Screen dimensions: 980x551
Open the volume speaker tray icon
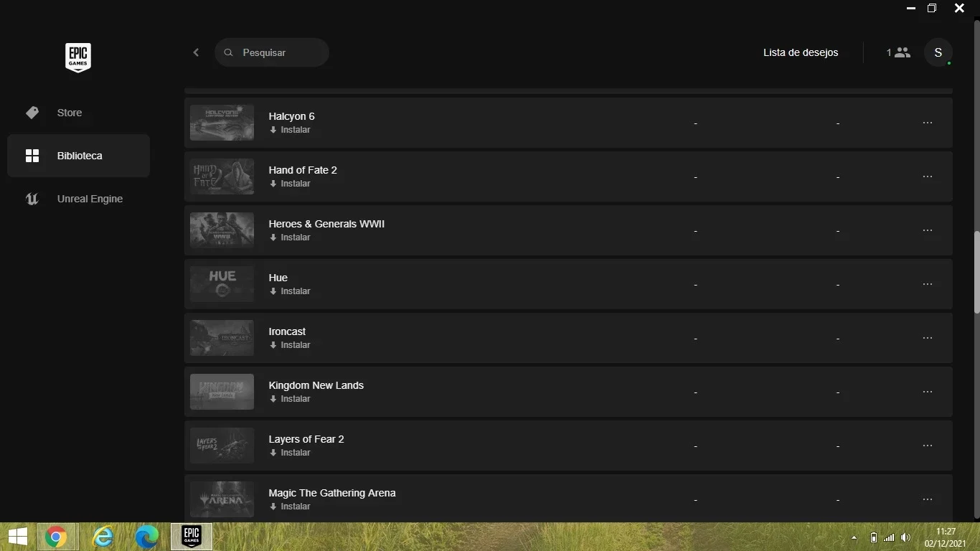[906, 537]
